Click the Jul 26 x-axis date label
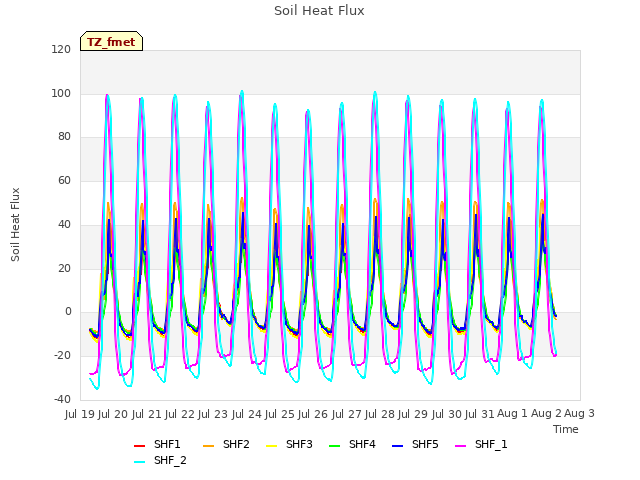Image resolution: width=640 pixels, height=480 pixels. click(313, 414)
